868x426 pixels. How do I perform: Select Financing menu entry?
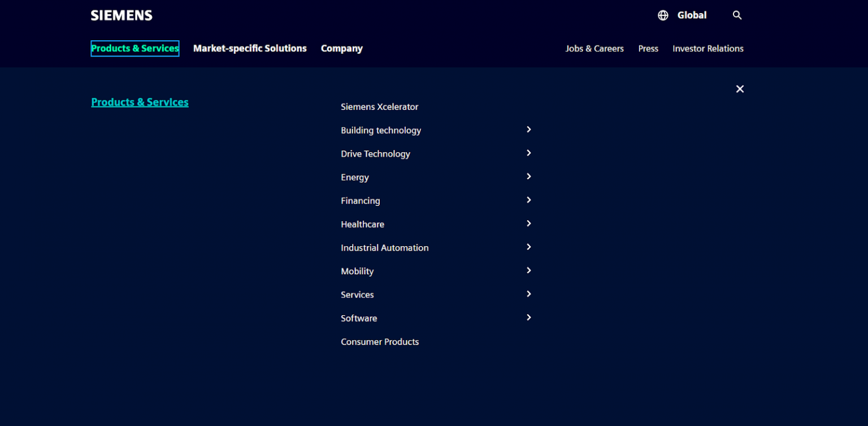click(x=361, y=201)
